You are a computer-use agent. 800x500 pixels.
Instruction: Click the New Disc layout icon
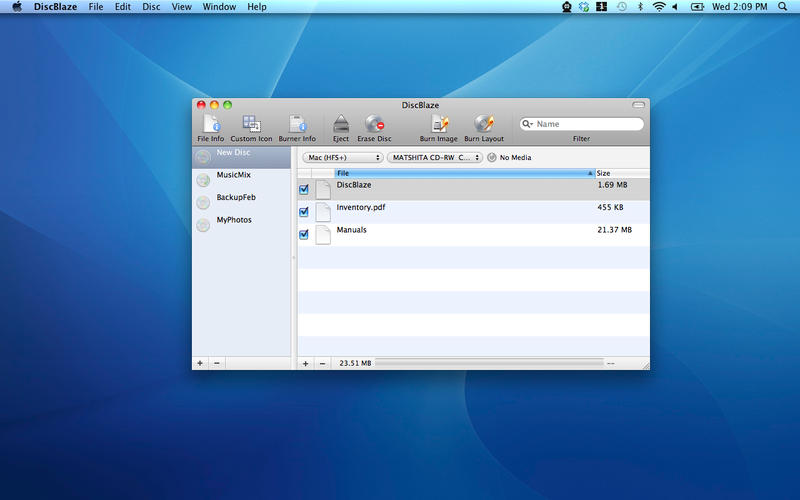point(203,157)
